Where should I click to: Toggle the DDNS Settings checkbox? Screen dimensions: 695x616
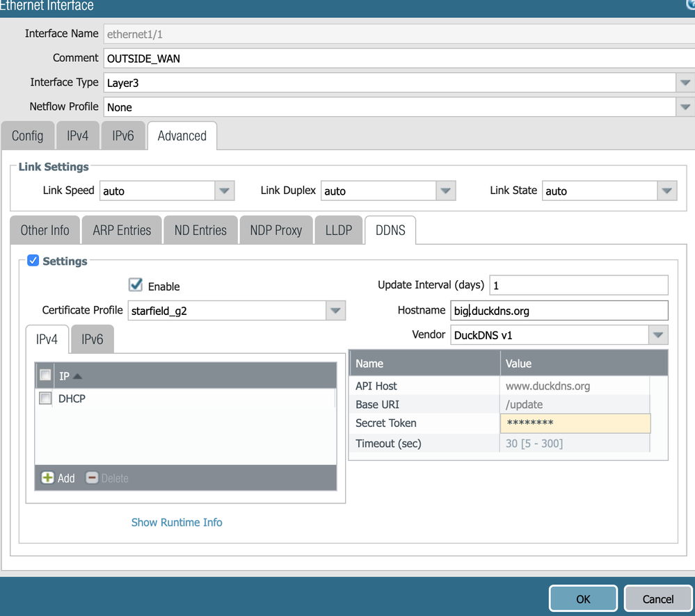pos(33,261)
